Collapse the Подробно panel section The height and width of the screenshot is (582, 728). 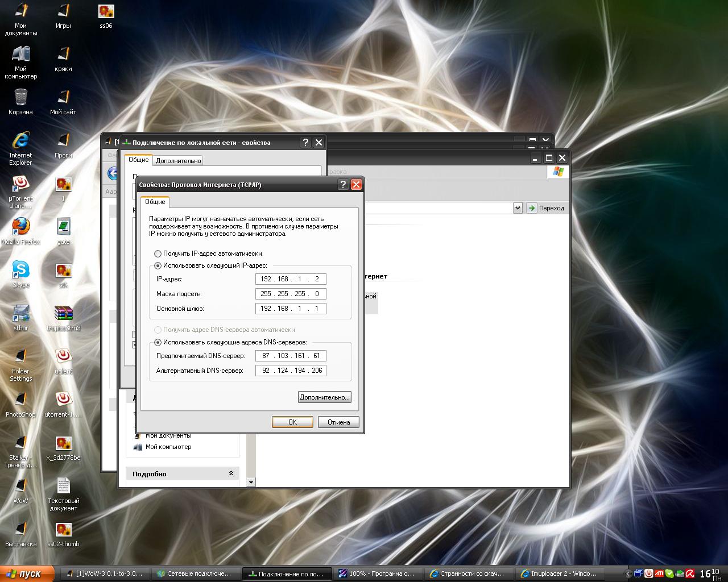coord(231,473)
